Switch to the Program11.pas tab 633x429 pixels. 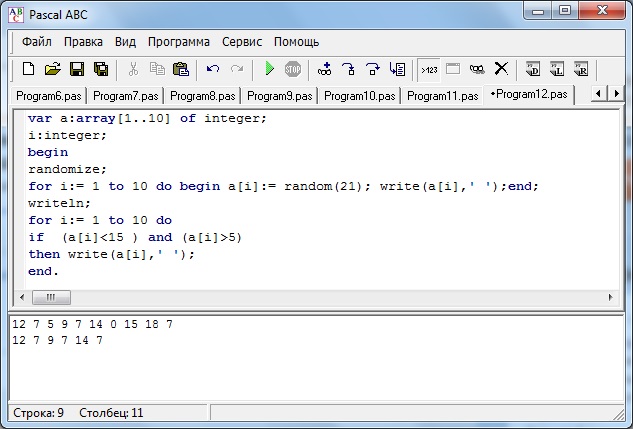pyautogui.click(x=442, y=96)
